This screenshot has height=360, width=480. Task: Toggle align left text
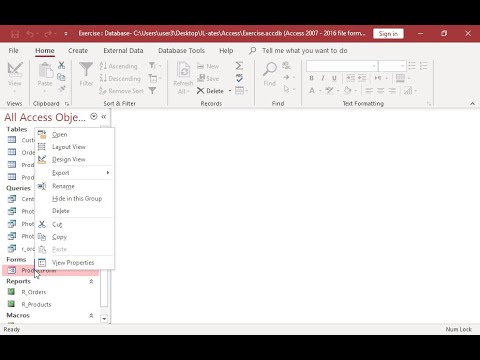coord(369,90)
